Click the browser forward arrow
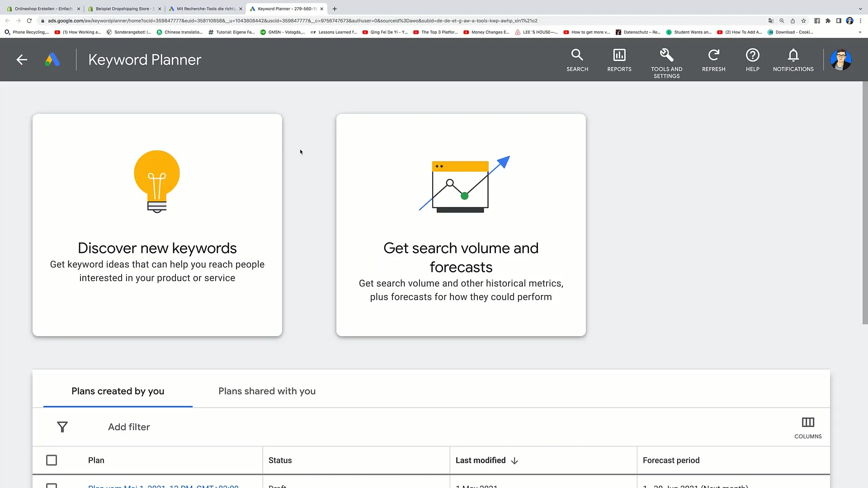The height and width of the screenshot is (488, 868). [18, 21]
